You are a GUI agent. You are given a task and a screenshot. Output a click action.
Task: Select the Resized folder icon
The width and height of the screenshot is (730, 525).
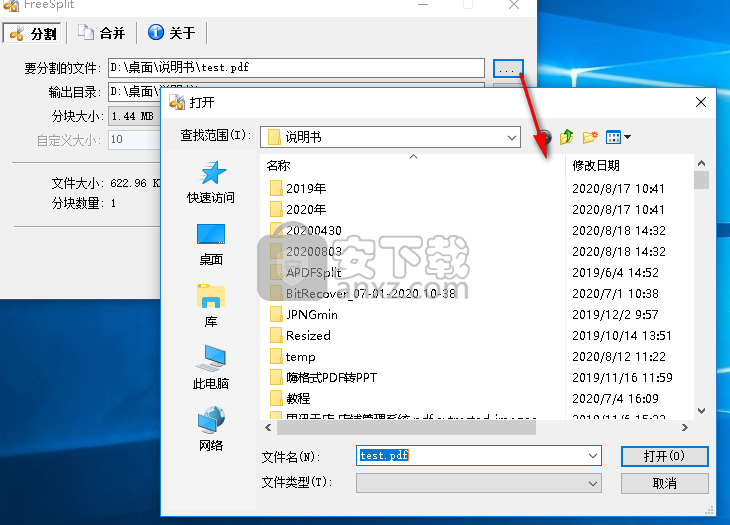point(276,336)
